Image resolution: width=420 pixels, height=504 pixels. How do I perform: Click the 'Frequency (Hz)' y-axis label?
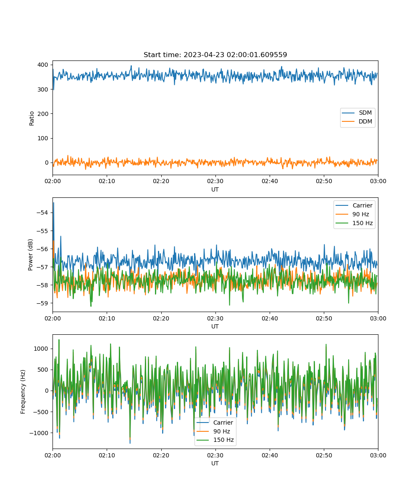pos(23,391)
